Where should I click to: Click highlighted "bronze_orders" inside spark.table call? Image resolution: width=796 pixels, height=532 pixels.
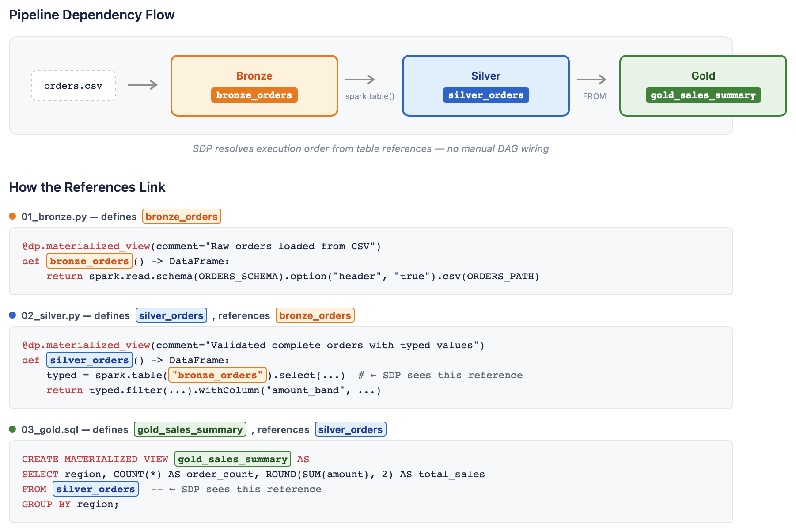[x=217, y=375]
